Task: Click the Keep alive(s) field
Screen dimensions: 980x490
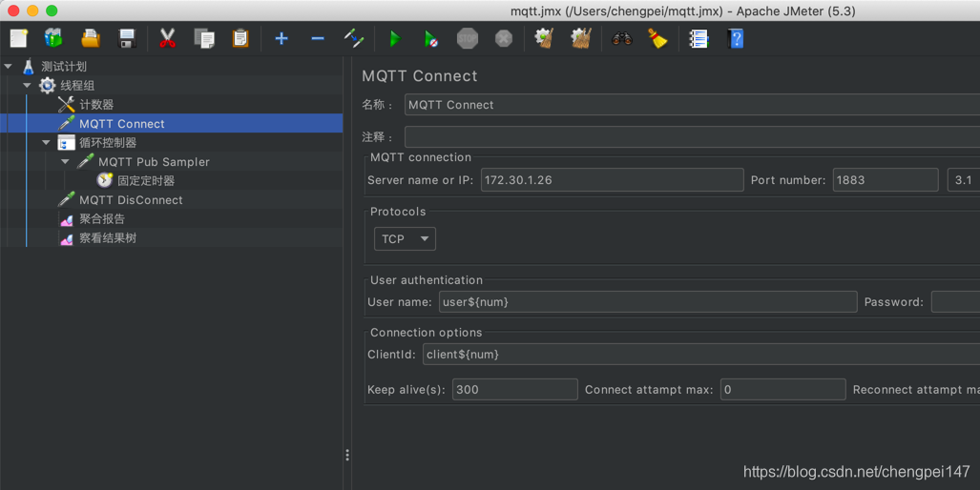Action: click(515, 390)
